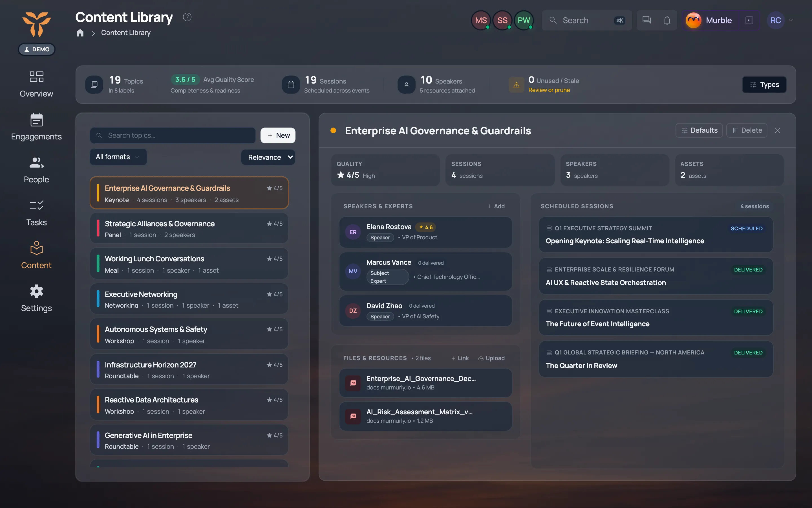Open Defaults for this topic
This screenshot has width=812, height=508.
[699, 130]
